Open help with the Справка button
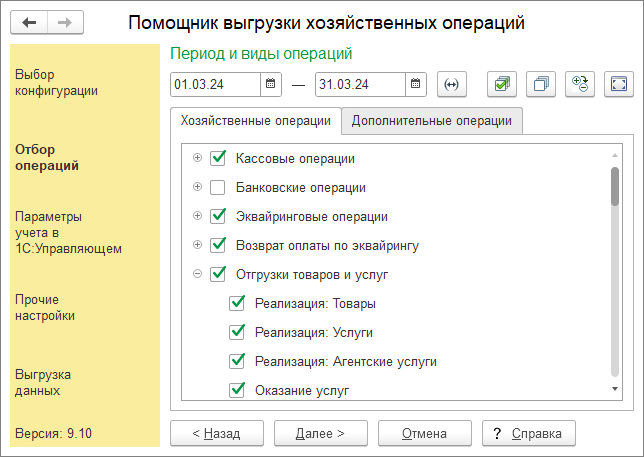The height and width of the screenshot is (457, 644). [x=529, y=433]
